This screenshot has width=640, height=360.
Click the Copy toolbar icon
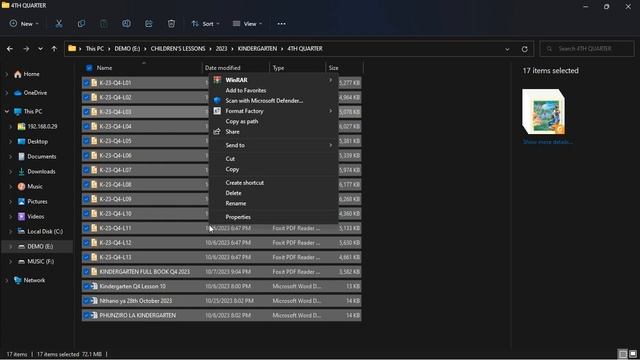(81, 24)
